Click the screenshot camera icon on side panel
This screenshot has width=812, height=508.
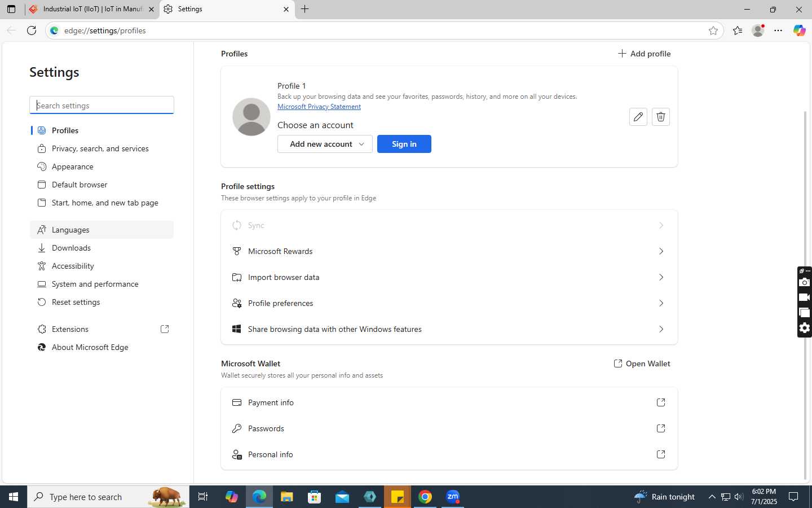[x=805, y=282]
